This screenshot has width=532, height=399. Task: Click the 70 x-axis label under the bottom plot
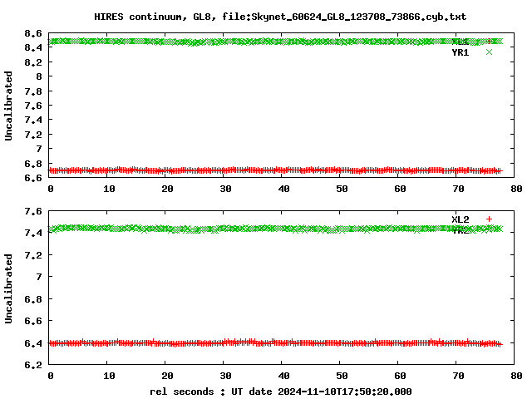click(x=458, y=377)
